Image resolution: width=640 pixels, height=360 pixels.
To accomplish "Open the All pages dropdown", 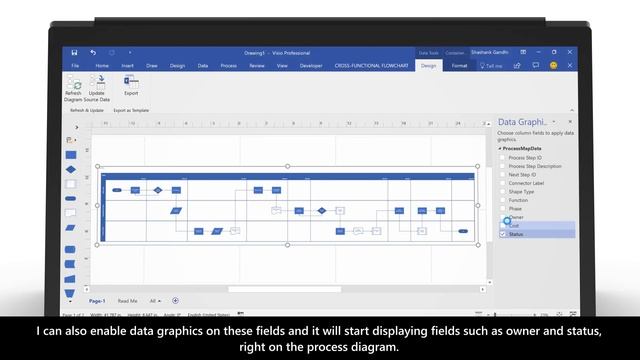I will point(155,301).
